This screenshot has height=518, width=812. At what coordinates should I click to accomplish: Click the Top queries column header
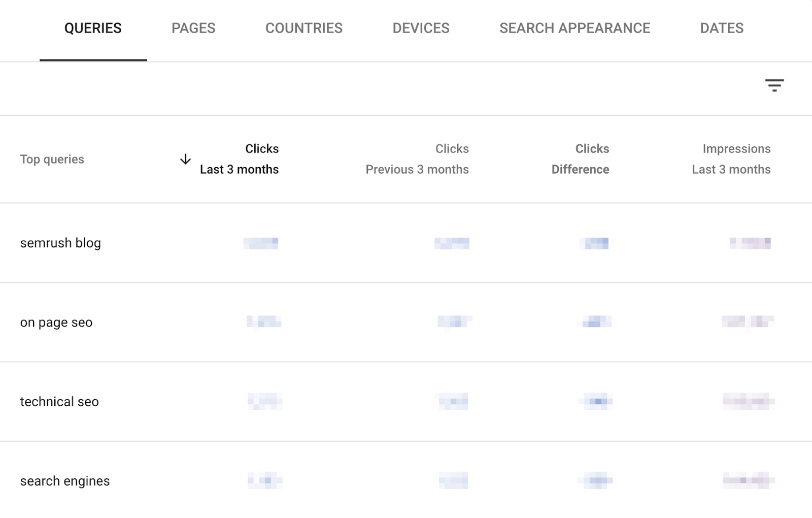tap(52, 159)
